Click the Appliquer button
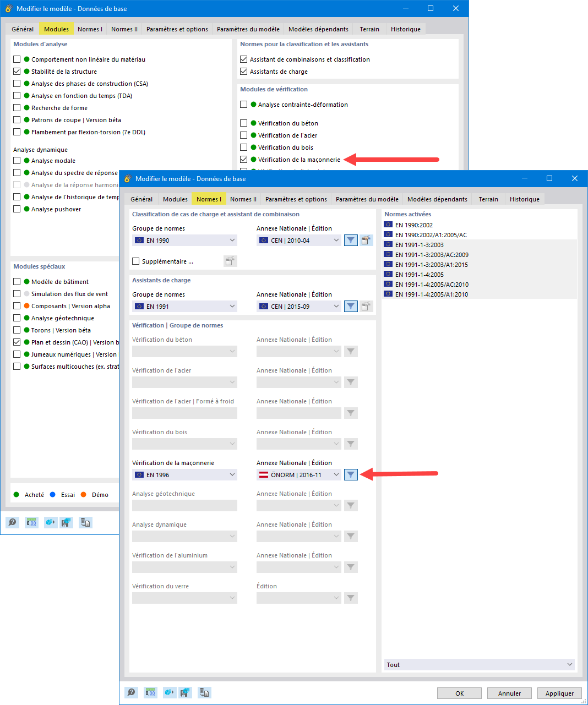 click(560, 693)
